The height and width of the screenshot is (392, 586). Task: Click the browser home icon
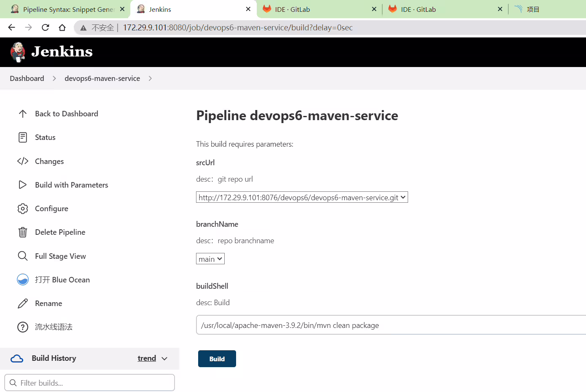(62, 27)
